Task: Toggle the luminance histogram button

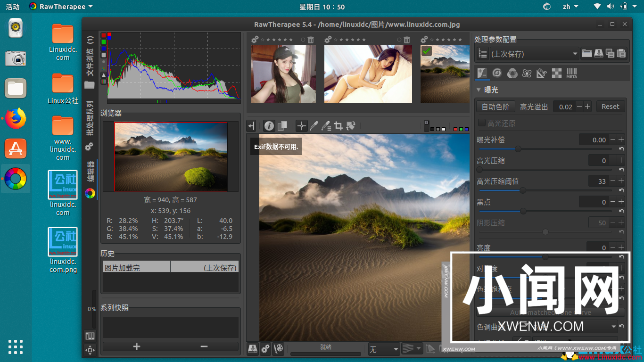Action: (104, 55)
